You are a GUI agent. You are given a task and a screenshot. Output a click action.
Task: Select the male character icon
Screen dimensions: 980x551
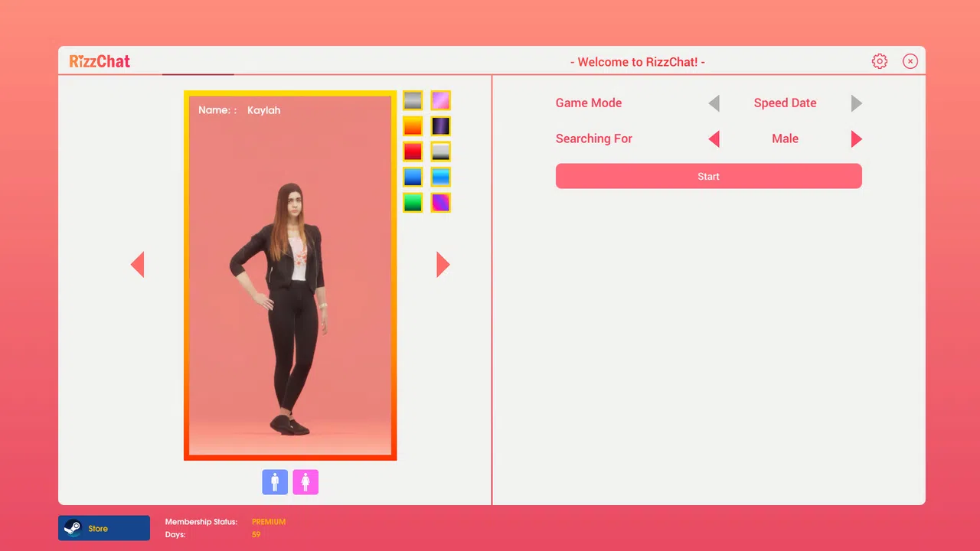click(x=275, y=482)
